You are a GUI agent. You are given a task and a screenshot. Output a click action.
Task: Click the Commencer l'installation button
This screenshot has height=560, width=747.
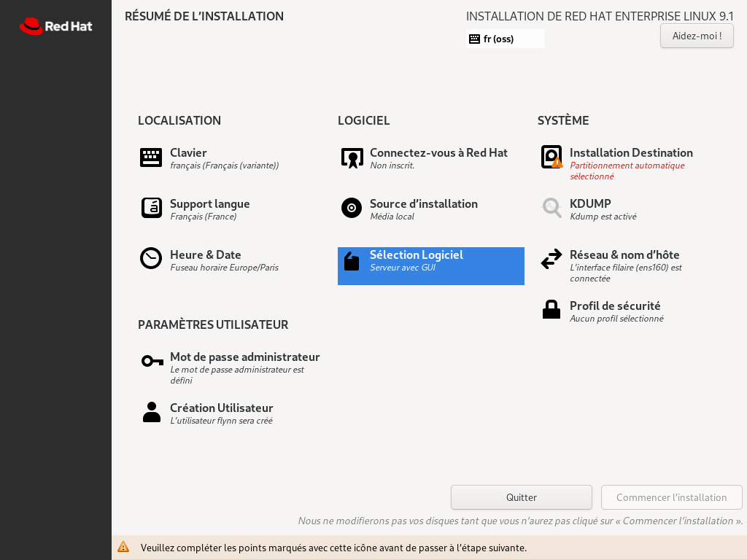[671, 497]
